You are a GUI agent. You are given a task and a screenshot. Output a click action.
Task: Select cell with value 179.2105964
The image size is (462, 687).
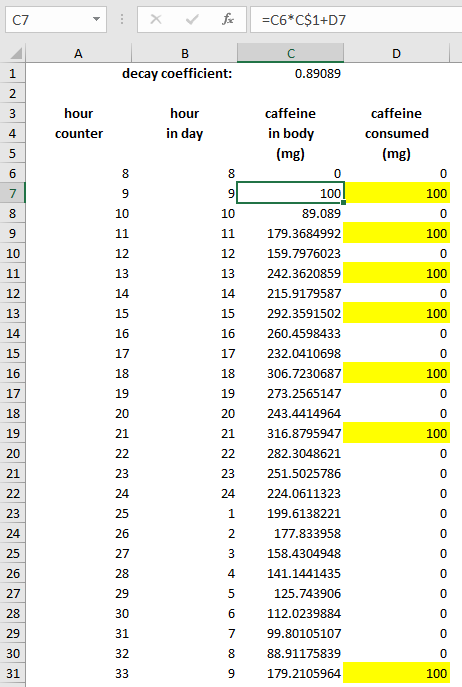(291, 673)
